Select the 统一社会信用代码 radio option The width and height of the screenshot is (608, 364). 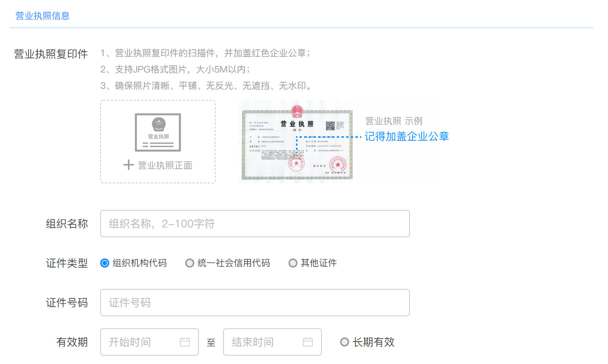pyautogui.click(x=190, y=263)
